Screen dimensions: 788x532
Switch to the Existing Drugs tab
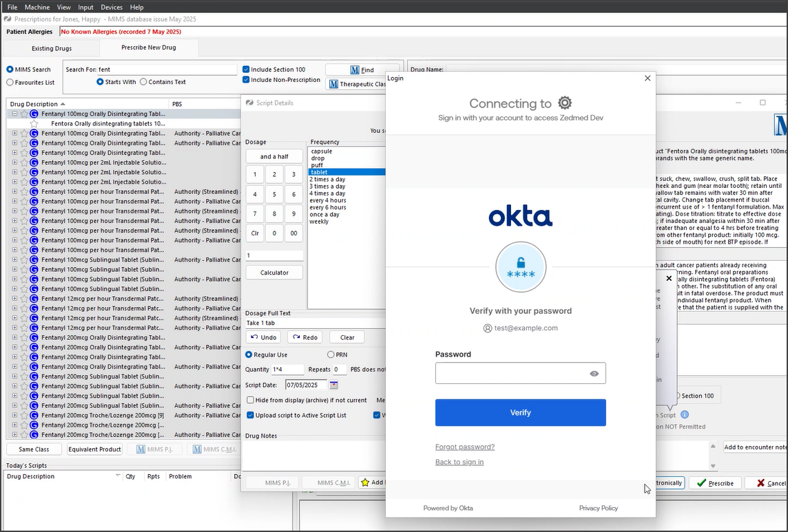pyautogui.click(x=52, y=48)
